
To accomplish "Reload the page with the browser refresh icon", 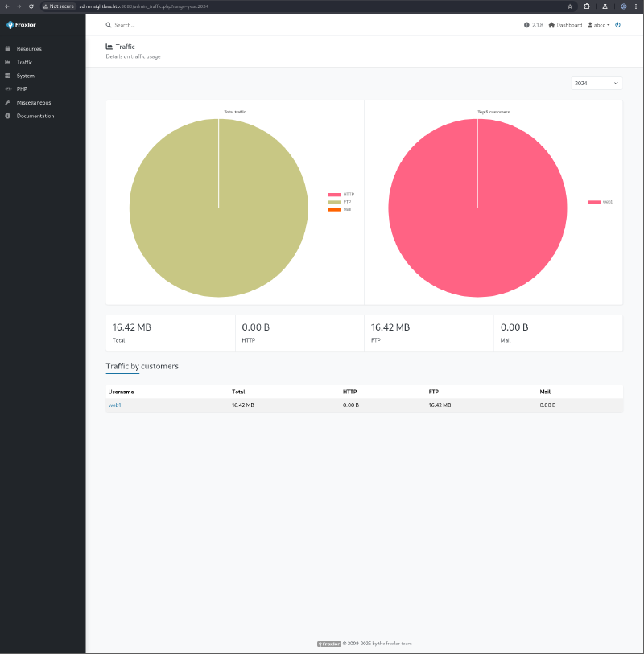I will 31,6.
